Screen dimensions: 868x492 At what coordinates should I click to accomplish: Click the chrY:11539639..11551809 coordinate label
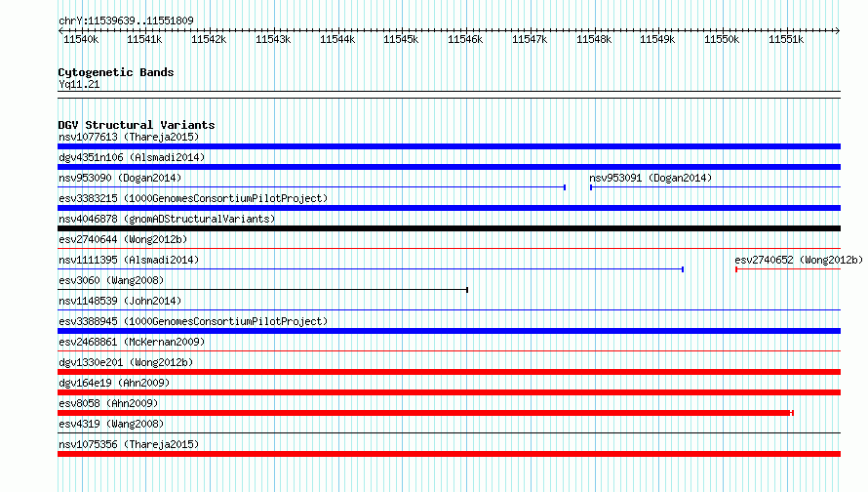pos(126,20)
